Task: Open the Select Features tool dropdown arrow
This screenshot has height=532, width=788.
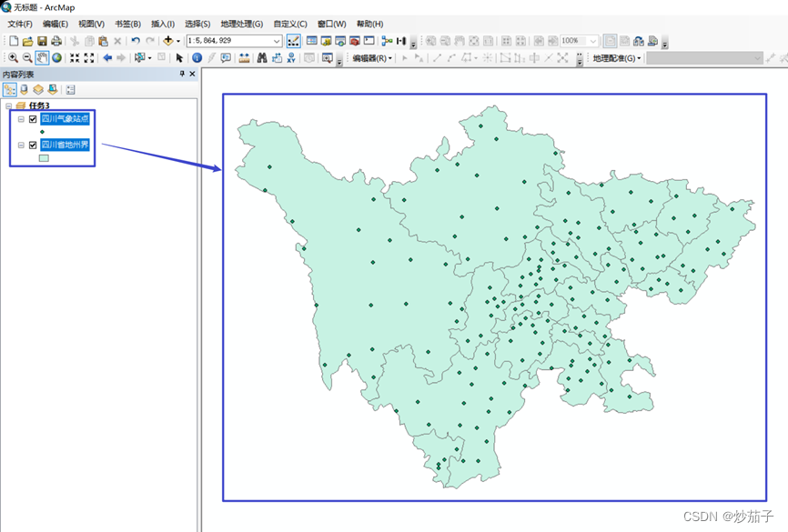Action: coord(150,58)
